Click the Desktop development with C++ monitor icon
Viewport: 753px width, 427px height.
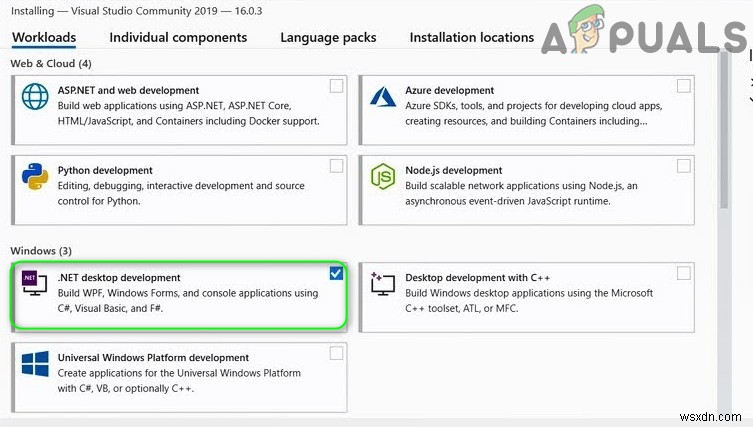pyautogui.click(x=383, y=283)
